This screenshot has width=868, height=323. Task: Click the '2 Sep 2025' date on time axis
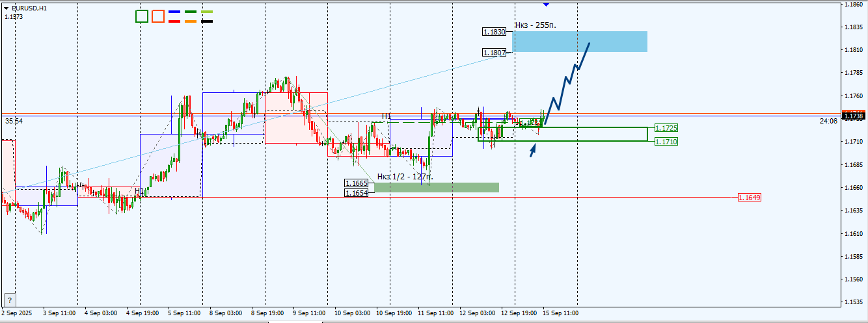coord(18,313)
